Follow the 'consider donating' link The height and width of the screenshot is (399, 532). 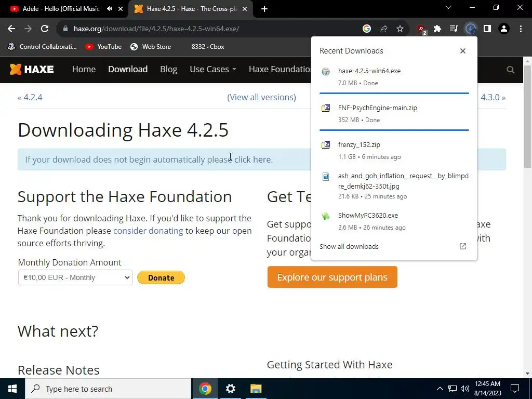148,231
